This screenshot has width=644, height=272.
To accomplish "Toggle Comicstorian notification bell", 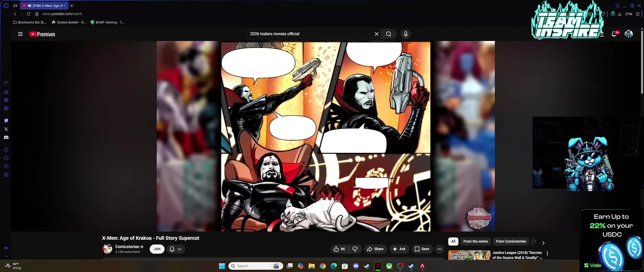I will 172,249.
